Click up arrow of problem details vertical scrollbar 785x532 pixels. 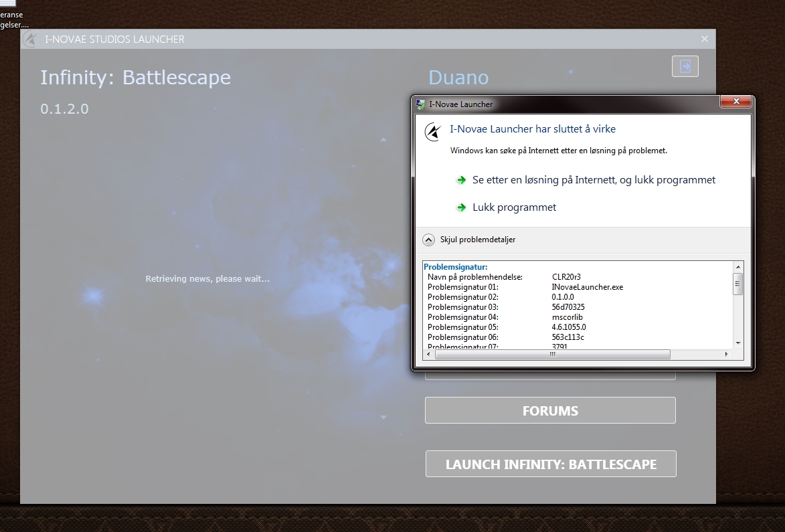click(x=737, y=267)
